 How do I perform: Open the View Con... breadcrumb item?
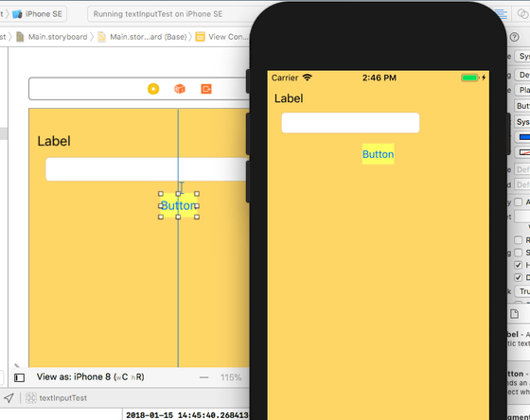pos(228,37)
